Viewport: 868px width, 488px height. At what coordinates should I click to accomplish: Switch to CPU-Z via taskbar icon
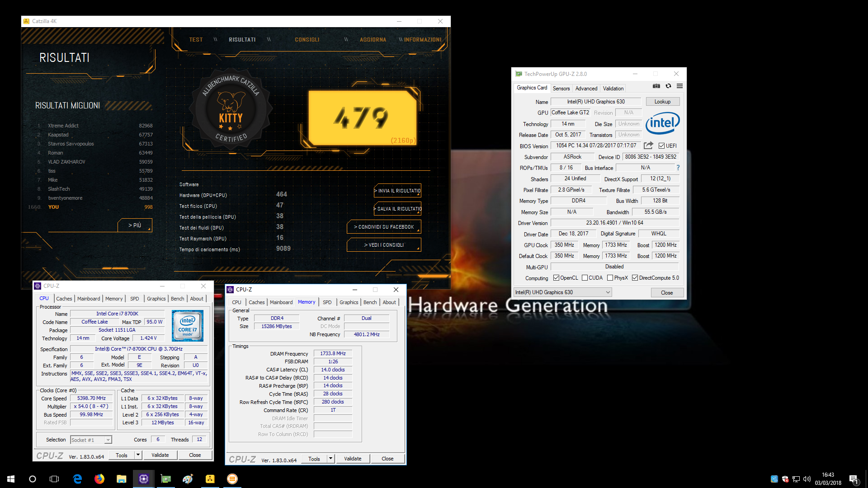[x=144, y=479]
